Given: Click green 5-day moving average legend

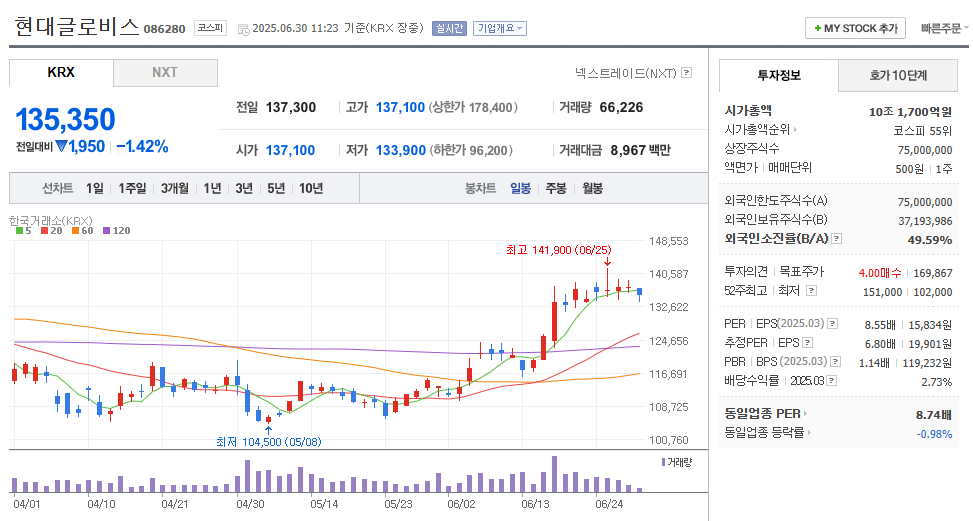Looking at the screenshot, I should click(24, 231).
